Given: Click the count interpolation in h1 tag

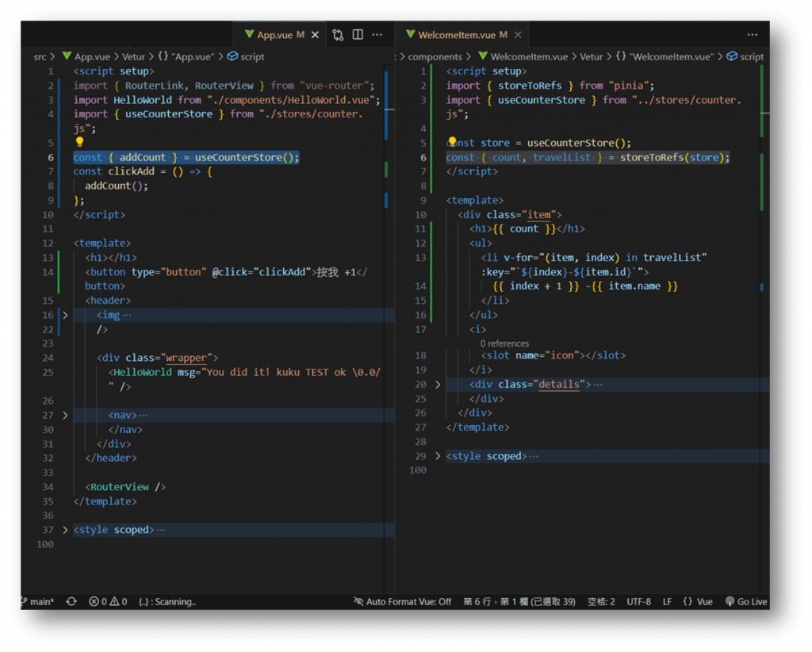Looking at the screenshot, I should click(524, 229).
